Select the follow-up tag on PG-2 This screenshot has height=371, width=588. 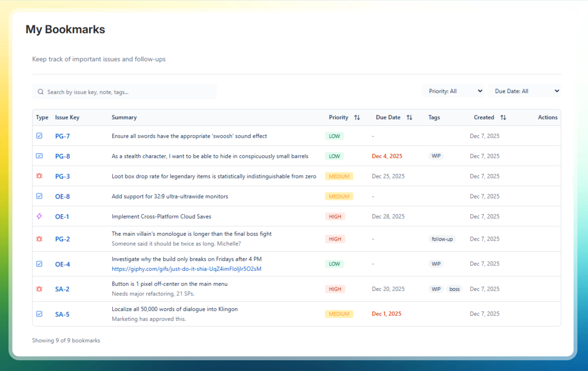[x=442, y=239]
